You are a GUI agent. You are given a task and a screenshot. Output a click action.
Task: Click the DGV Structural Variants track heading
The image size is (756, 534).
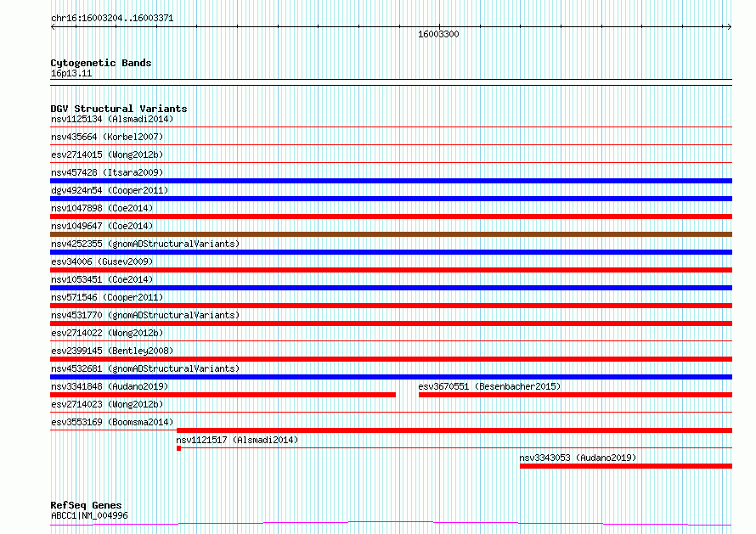coord(119,109)
